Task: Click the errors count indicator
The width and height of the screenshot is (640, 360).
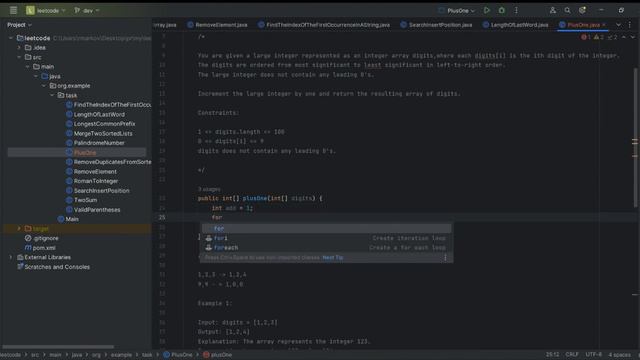Action: (586, 37)
